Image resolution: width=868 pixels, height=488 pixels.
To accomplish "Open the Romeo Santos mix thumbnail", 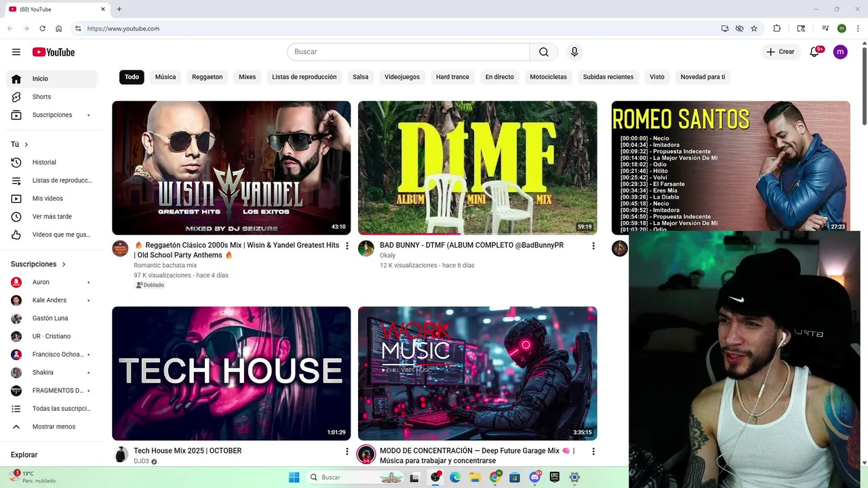I will point(731,167).
